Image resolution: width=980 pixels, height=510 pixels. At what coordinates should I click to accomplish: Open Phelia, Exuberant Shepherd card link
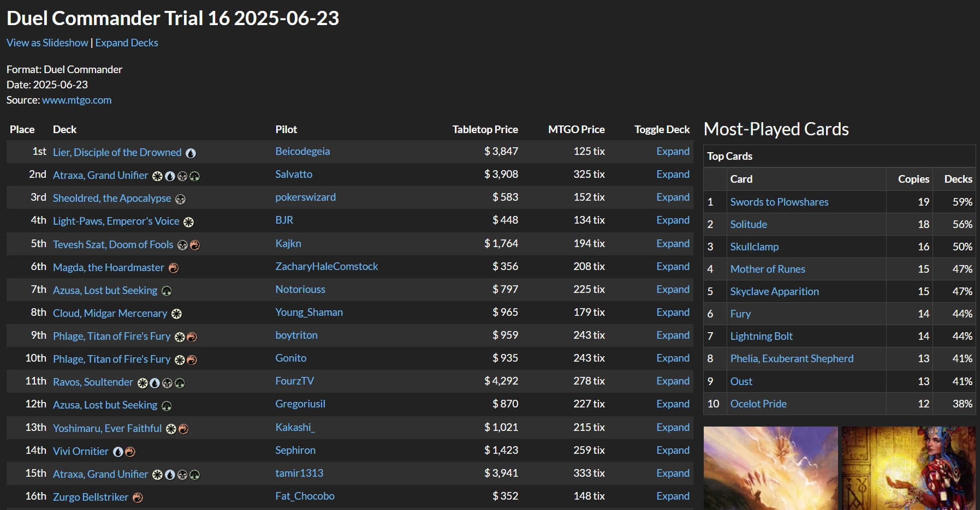[x=792, y=358]
